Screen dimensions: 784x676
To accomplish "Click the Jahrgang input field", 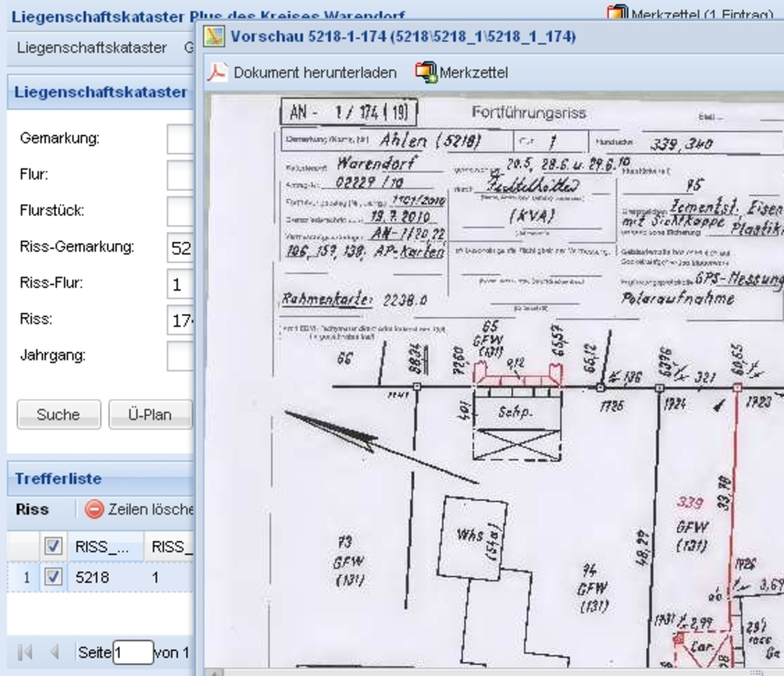I will [180, 355].
